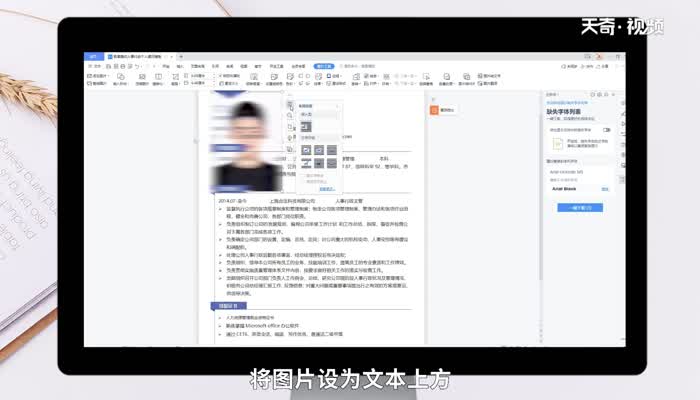This screenshot has height=400, width=700.
Task: Click the magnifier icon beside the photo
Action: pos(290,115)
